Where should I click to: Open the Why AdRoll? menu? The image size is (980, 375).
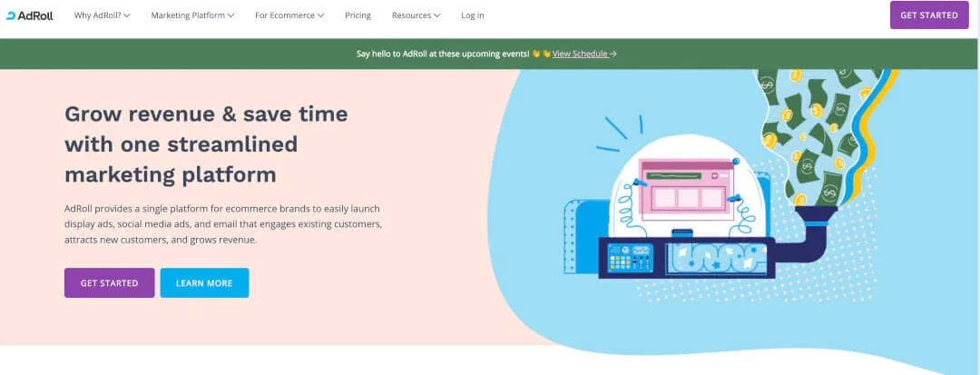(102, 15)
